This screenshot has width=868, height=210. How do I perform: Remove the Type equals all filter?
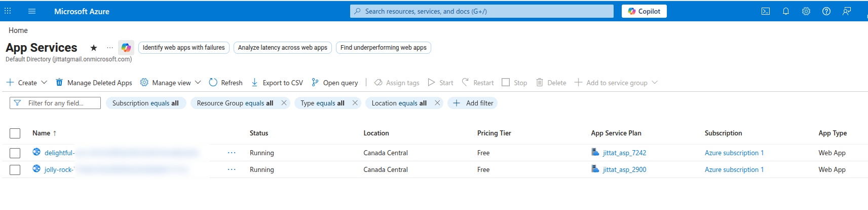[355, 103]
